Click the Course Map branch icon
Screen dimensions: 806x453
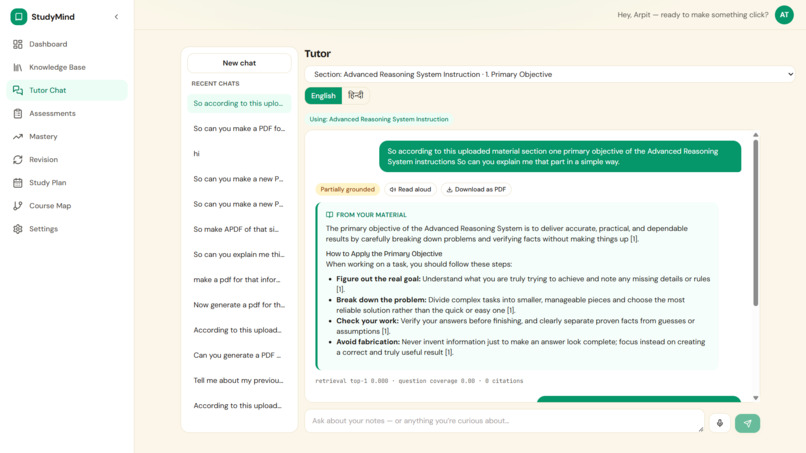18,206
